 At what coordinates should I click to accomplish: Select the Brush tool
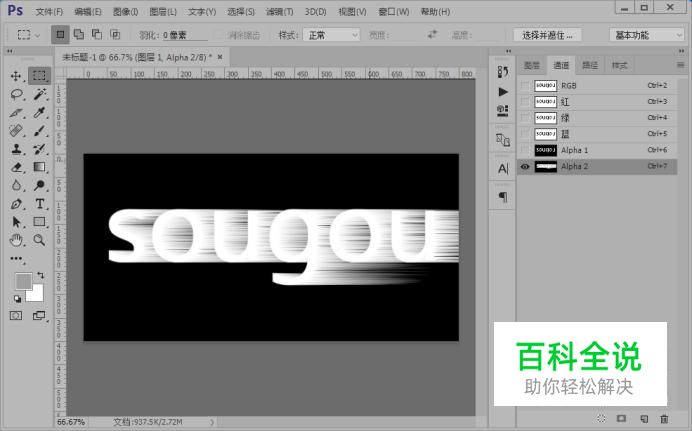[39, 131]
